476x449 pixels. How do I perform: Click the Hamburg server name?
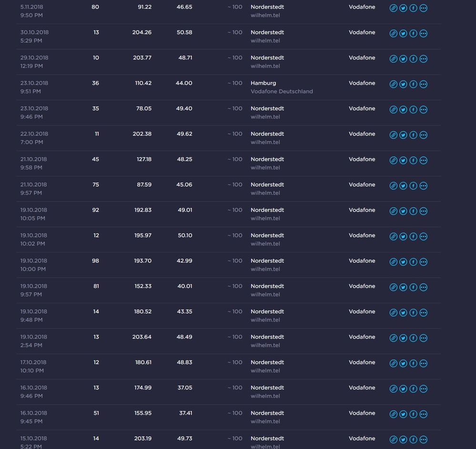coord(263,83)
